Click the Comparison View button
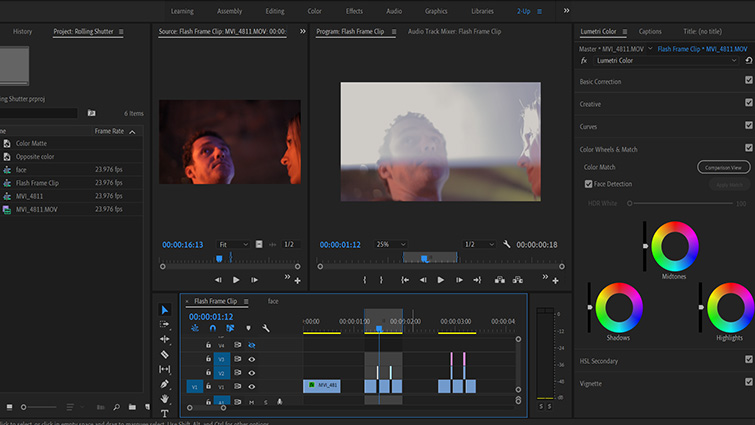 722,168
